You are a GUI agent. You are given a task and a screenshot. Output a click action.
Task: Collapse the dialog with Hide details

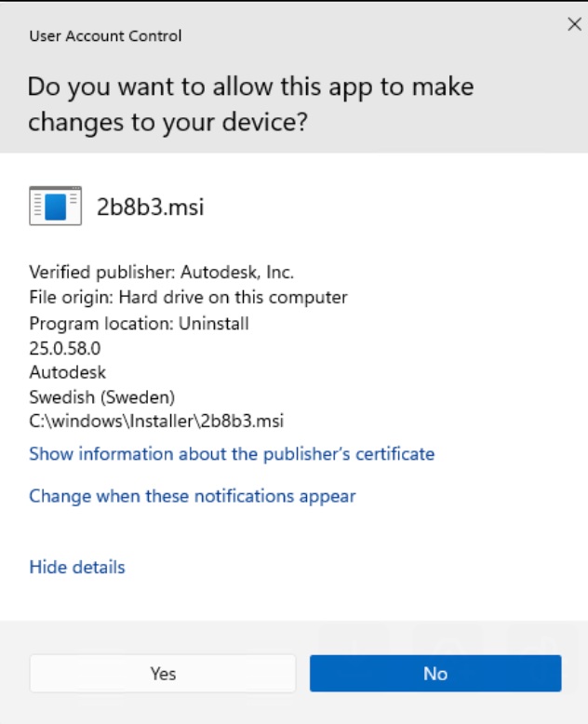tap(77, 567)
